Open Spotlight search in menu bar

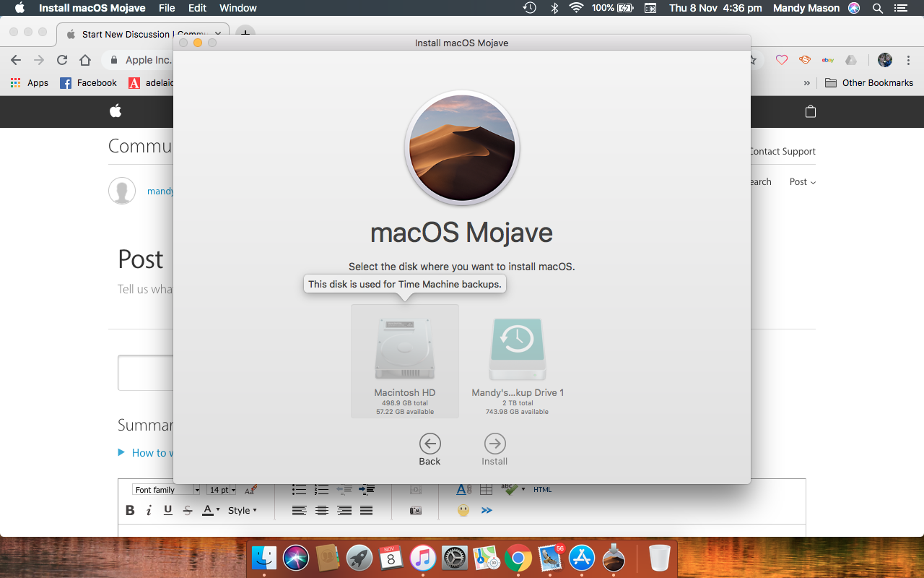coord(878,8)
